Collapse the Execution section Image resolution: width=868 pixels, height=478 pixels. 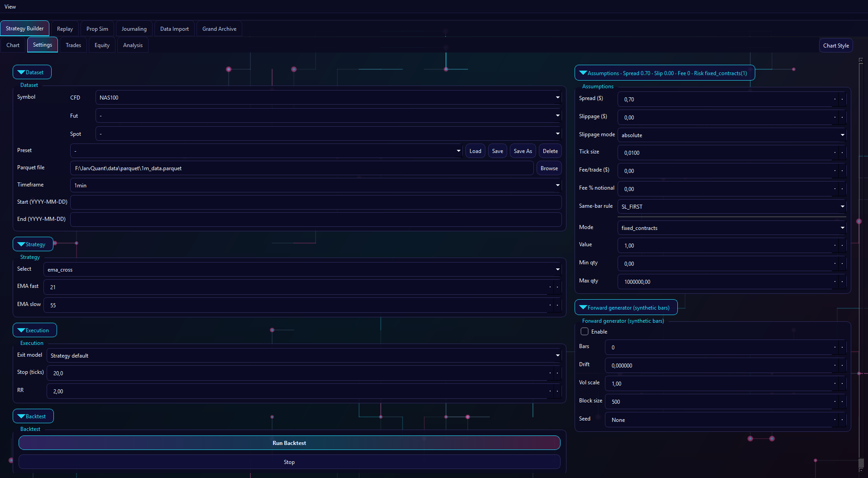point(34,330)
